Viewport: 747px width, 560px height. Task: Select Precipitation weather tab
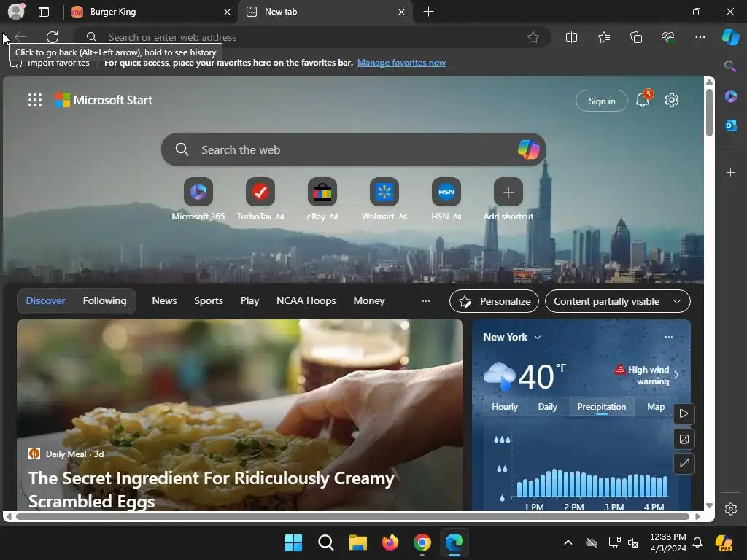[x=602, y=407]
